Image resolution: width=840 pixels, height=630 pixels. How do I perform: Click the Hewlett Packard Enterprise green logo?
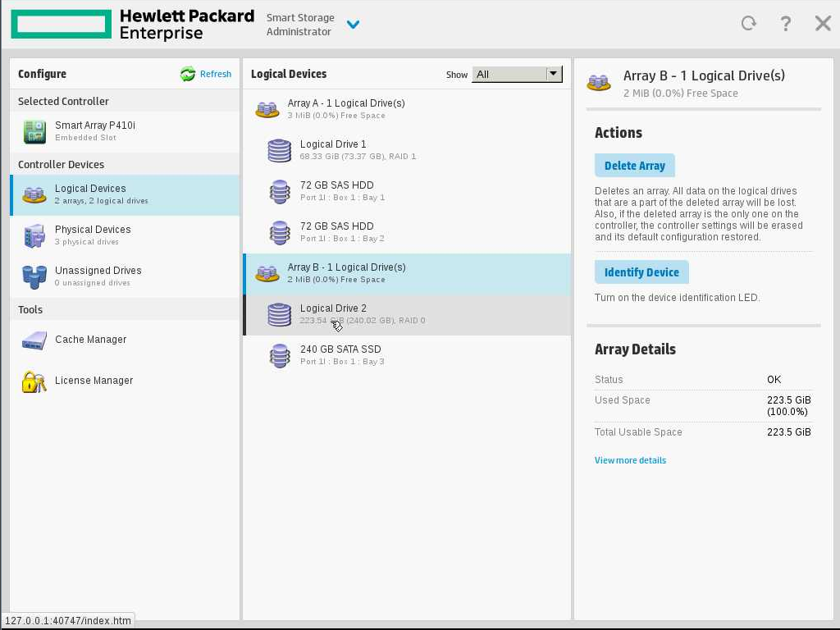(61, 24)
